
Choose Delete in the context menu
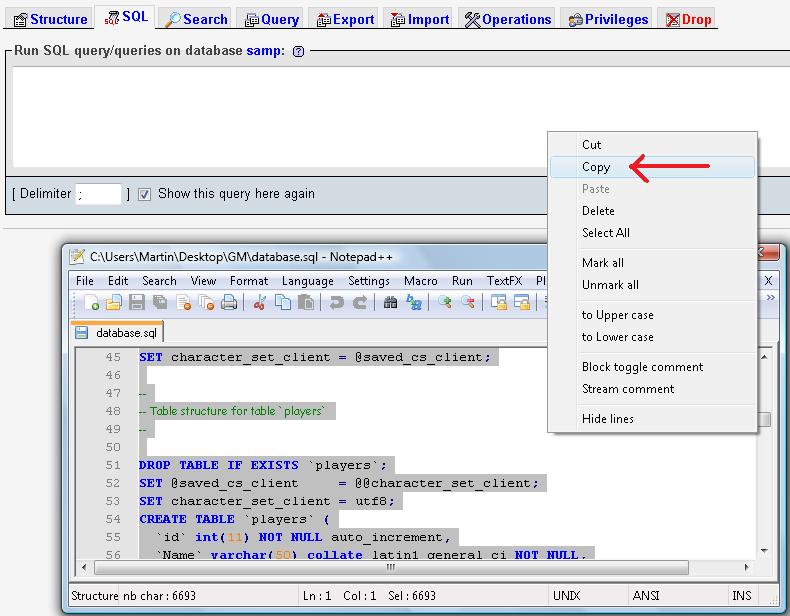(652, 211)
